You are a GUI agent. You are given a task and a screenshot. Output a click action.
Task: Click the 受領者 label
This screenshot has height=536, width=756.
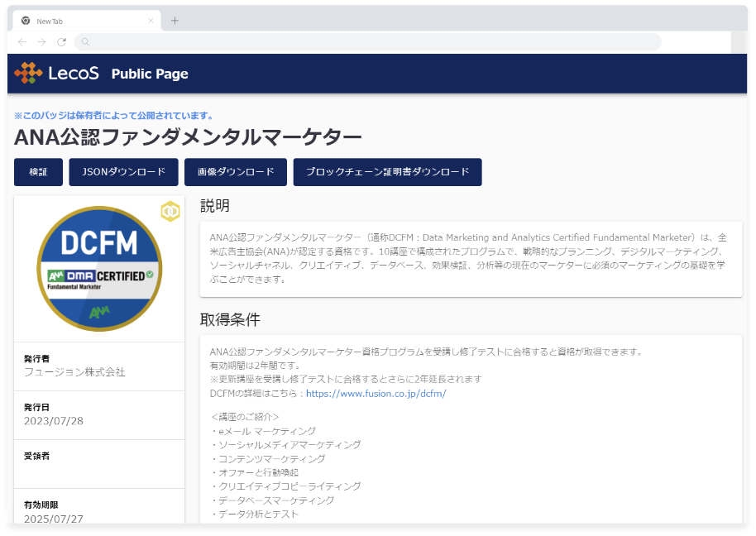36,456
